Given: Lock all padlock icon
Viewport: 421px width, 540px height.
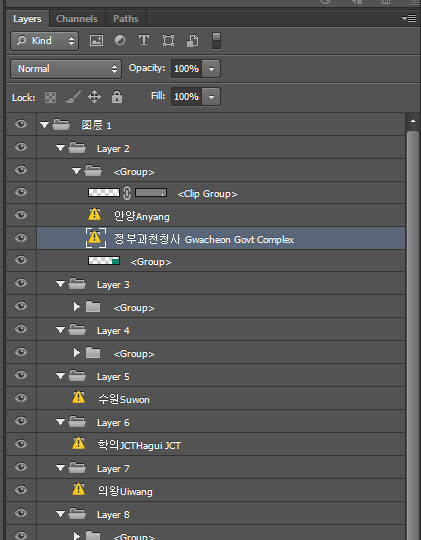Looking at the screenshot, I should (117, 97).
